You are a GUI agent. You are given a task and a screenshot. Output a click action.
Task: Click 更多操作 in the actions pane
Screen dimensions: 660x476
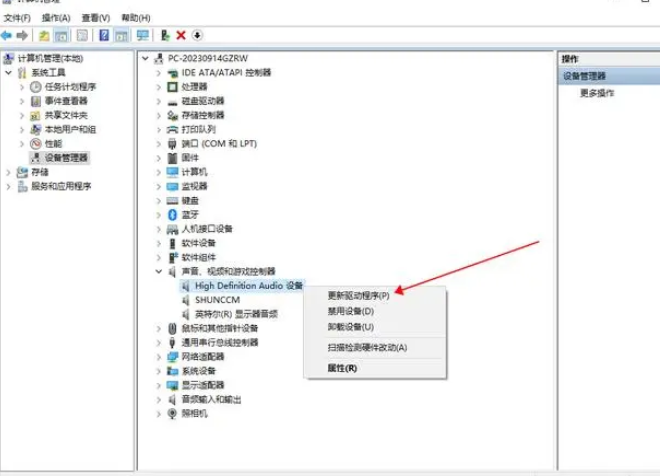[x=597, y=93]
